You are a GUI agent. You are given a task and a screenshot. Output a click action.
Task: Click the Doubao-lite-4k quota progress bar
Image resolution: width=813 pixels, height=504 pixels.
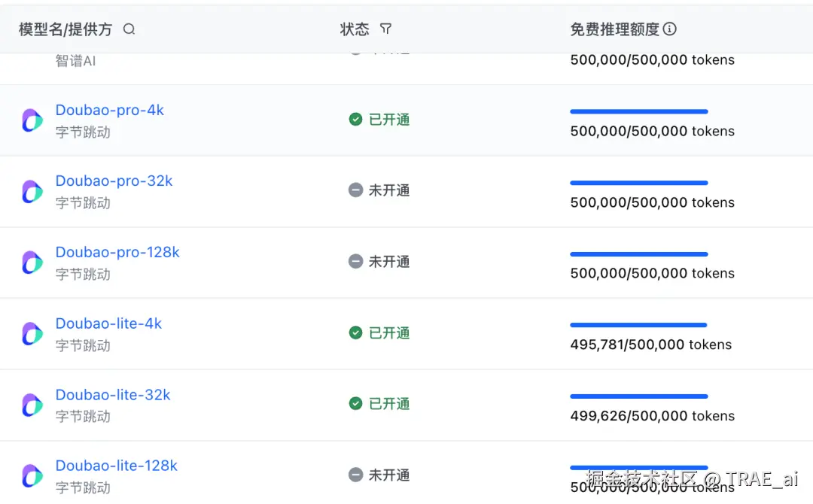click(x=638, y=325)
